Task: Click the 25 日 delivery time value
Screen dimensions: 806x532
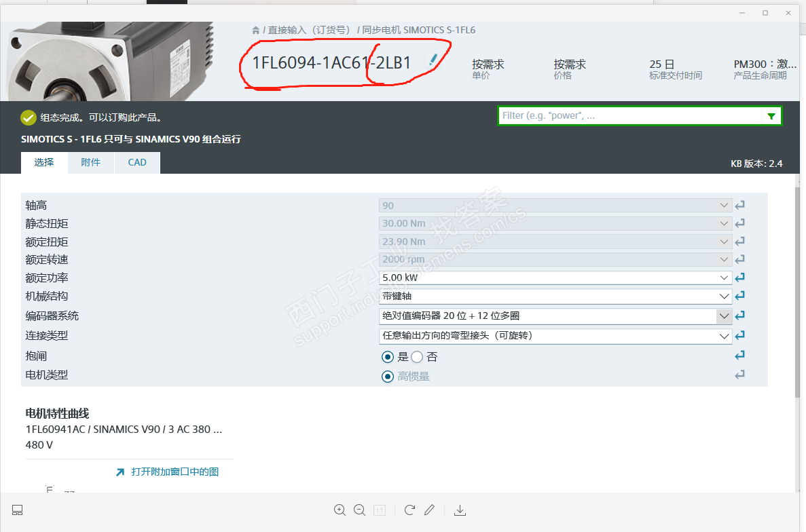Action: coord(661,64)
